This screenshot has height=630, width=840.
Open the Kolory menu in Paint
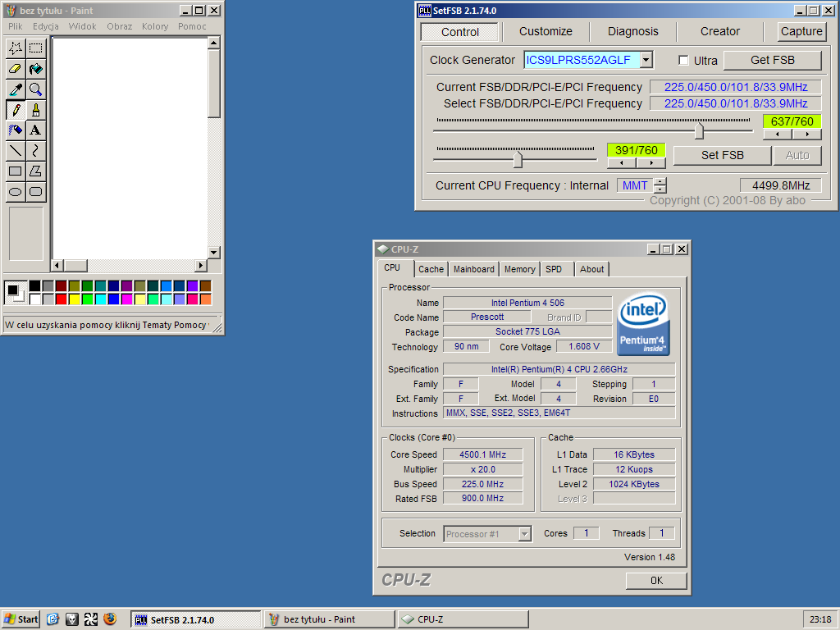[x=155, y=26]
